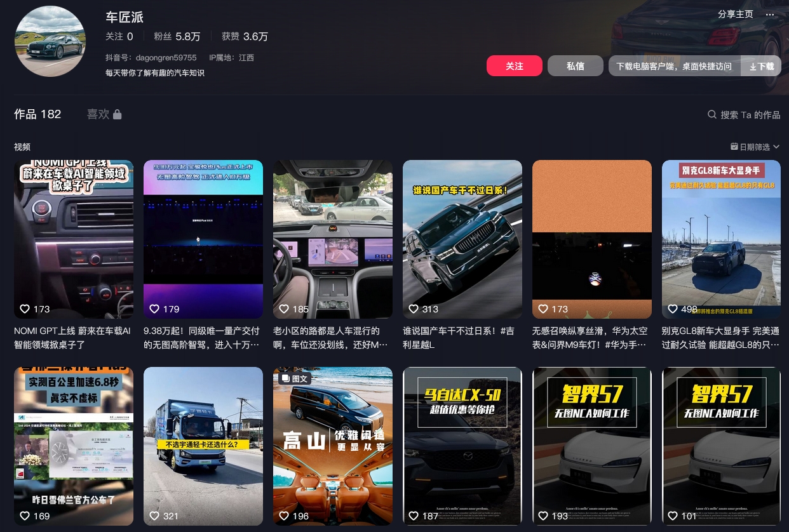Open the 分享主页 share link
789x532 pixels.
click(x=736, y=15)
